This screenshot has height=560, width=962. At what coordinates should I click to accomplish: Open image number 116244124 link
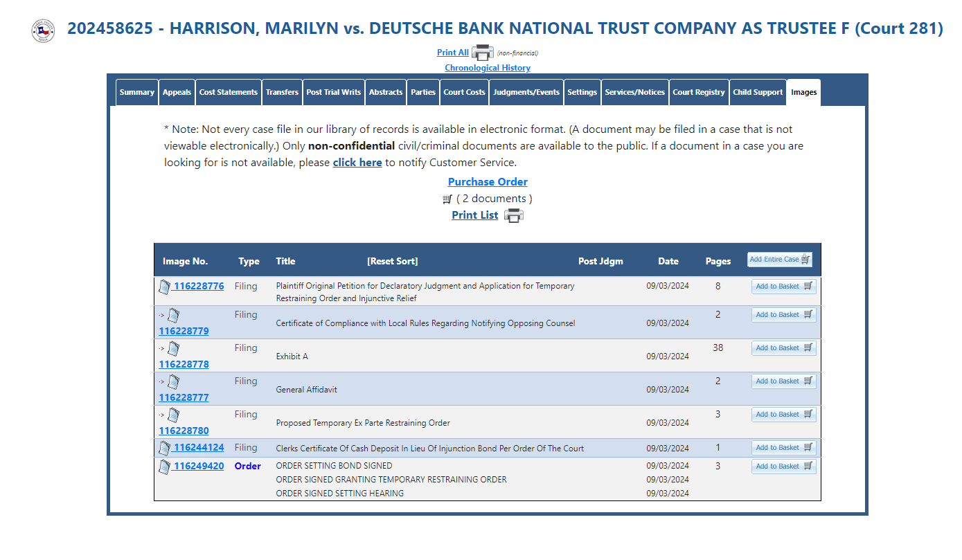pyautogui.click(x=199, y=447)
